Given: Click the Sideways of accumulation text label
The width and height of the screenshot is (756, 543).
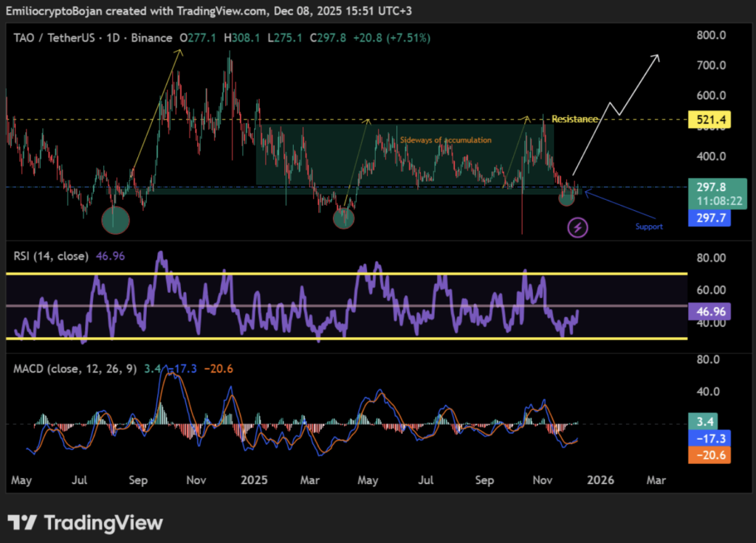Looking at the screenshot, I should click(444, 139).
